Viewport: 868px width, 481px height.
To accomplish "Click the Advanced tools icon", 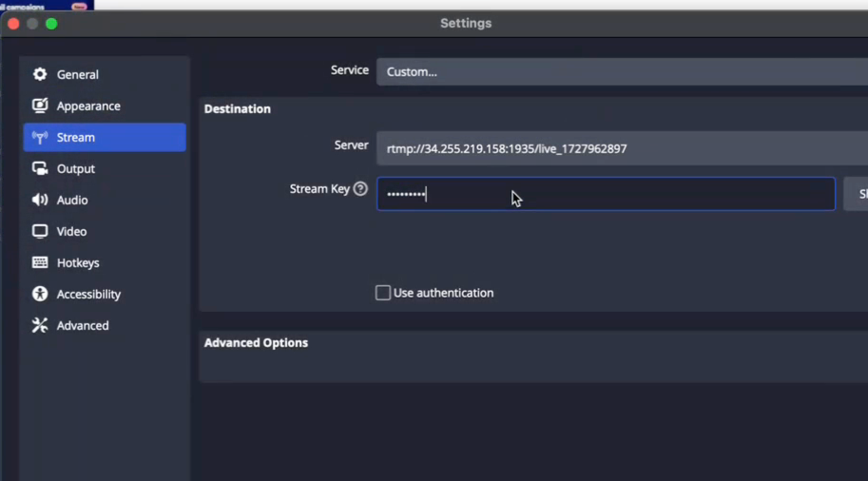I will pyautogui.click(x=40, y=325).
